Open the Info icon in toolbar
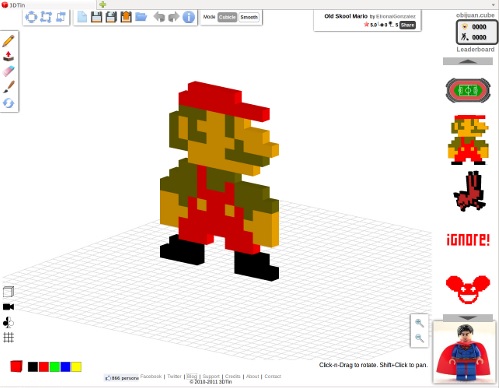Image resolution: width=499 pixels, height=388 pixels. tap(189, 17)
